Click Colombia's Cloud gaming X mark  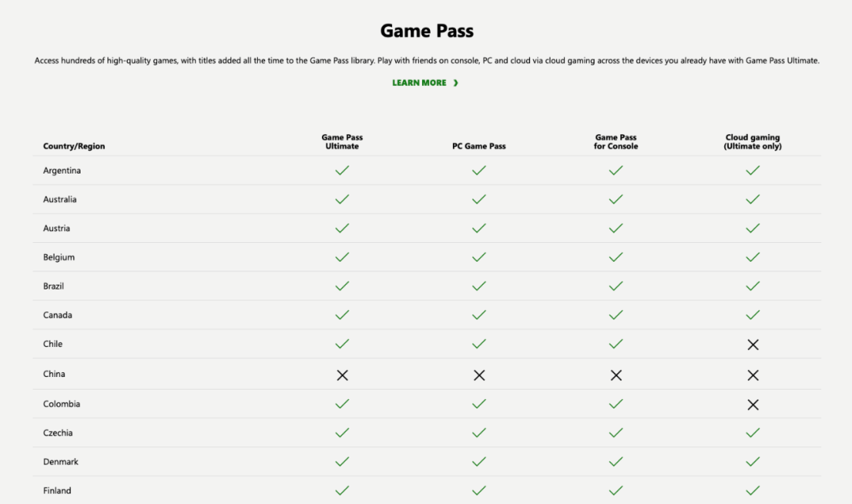[753, 405]
